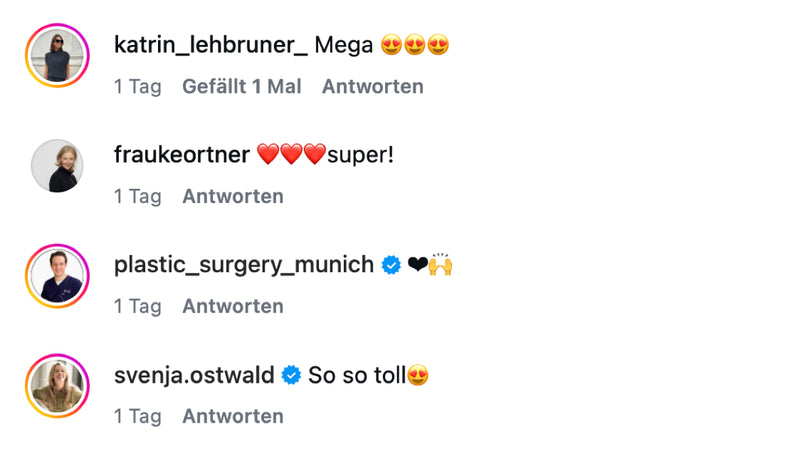
Task: Click '1 Tag' timestamp on plastic_surgery_munich comment
Action: [138, 307]
